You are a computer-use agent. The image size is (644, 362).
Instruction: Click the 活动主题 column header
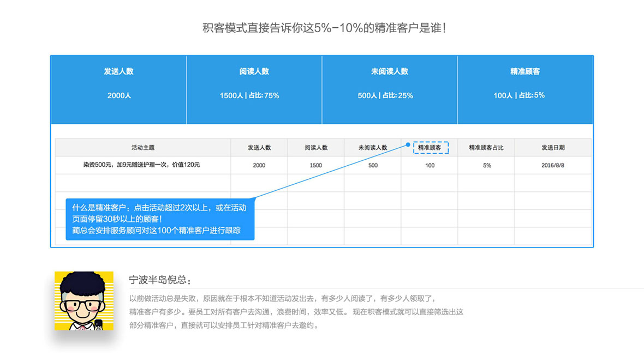[x=143, y=147]
